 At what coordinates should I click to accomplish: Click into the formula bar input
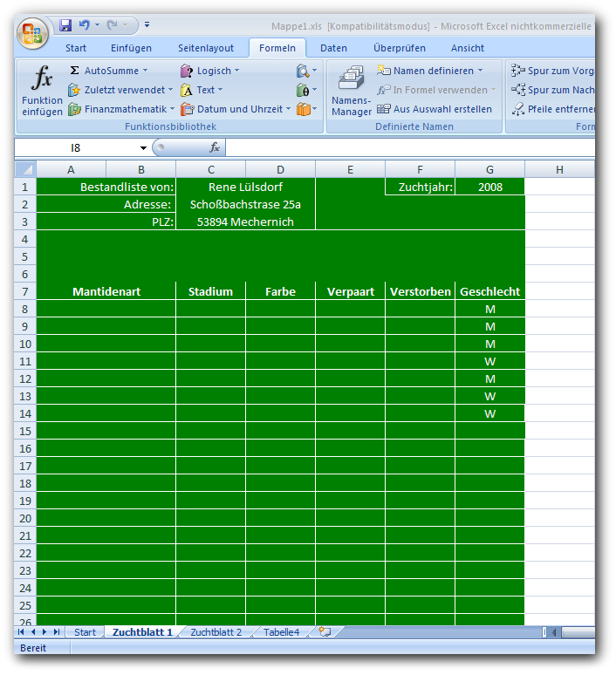(x=410, y=147)
